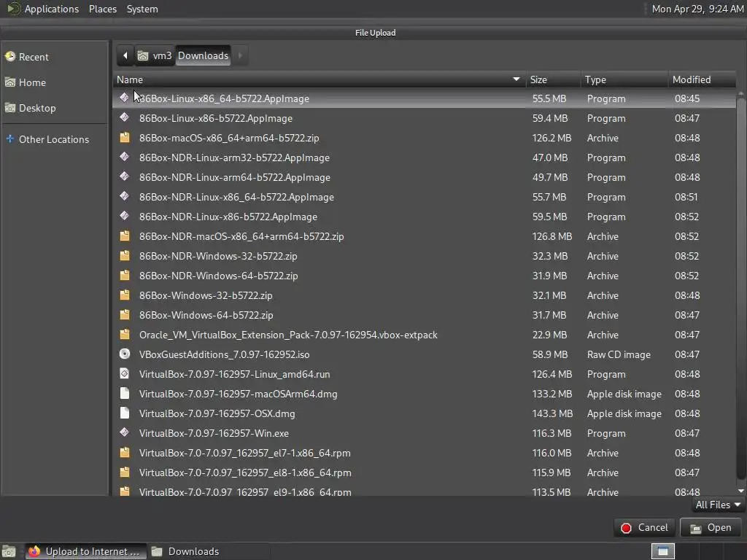Open the System menu

tap(142, 9)
